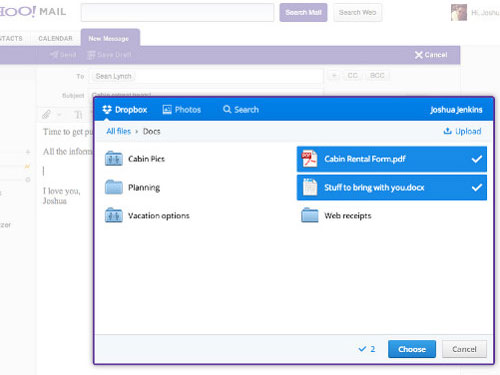Click Send in the message toolbar
Viewport: 500px width, 375px height.
coord(63,55)
